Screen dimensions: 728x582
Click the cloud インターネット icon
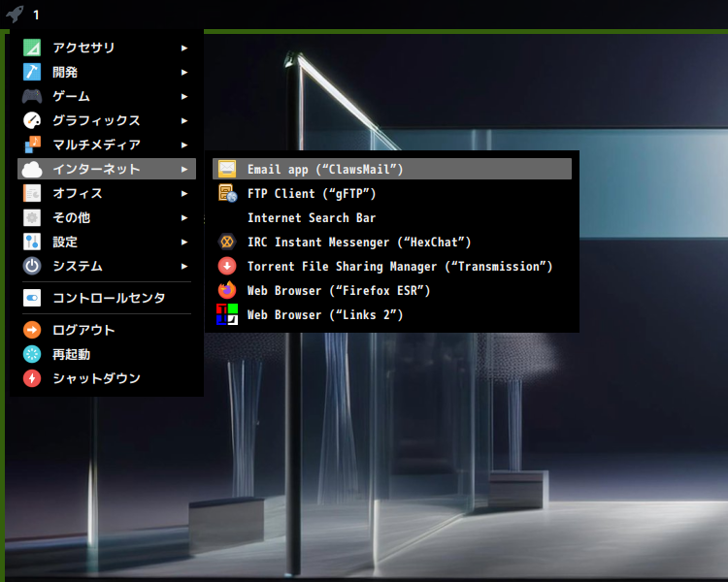coord(32,169)
